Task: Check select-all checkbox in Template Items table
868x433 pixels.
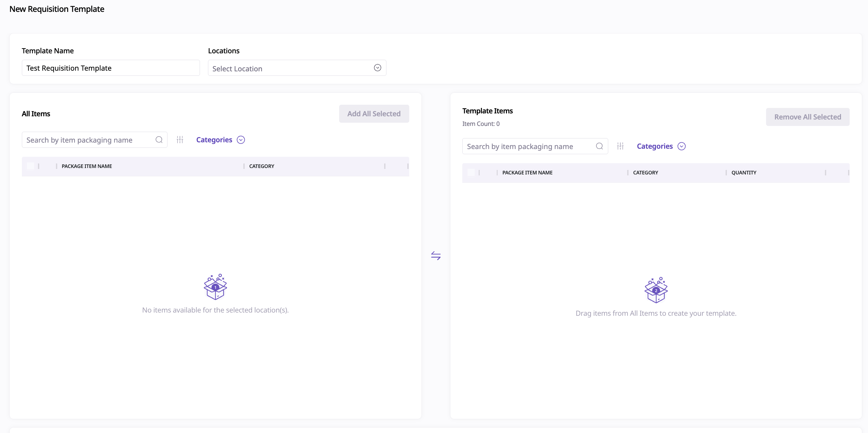Action: tap(471, 173)
